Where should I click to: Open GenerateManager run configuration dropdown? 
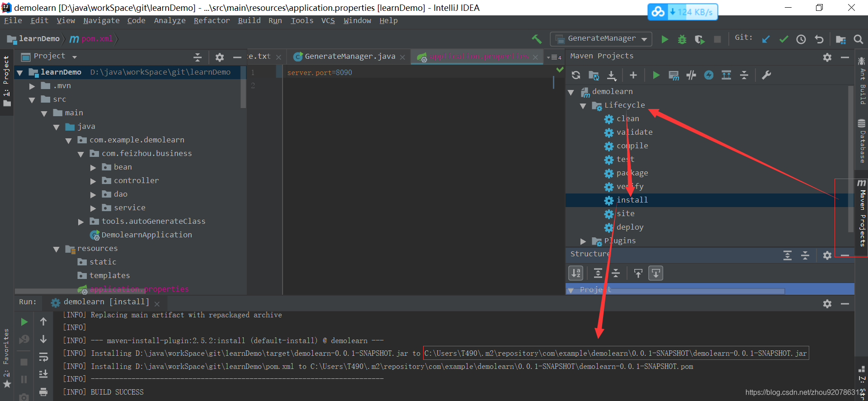pyautogui.click(x=601, y=39)
